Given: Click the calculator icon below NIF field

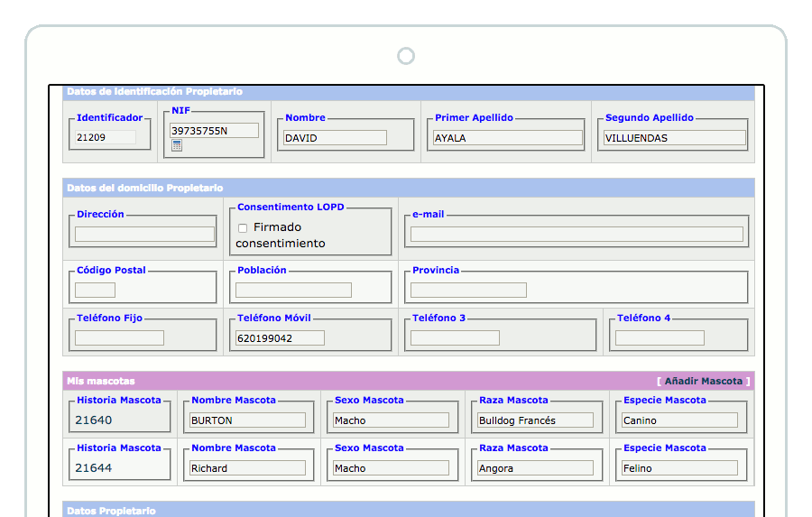Looking at the screenshot, I should click(x=177, y=145).
